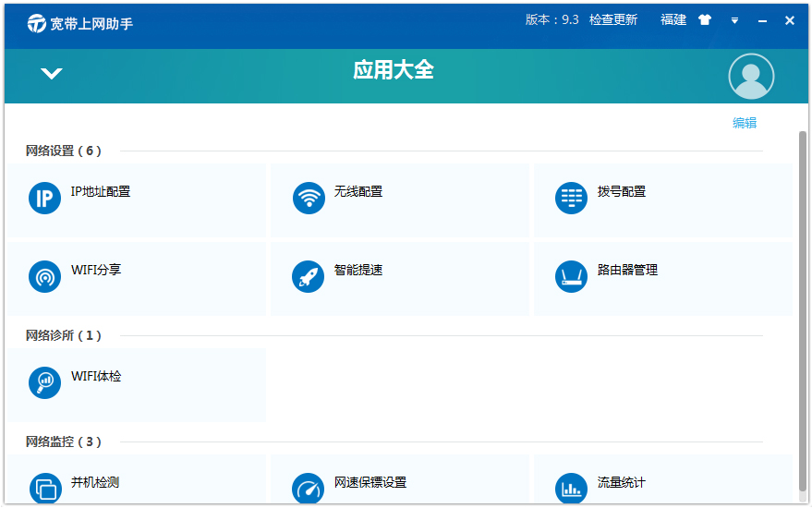Open the IP地址配置 icon
This screenshot has width=812, height=508.
(44, 199)
